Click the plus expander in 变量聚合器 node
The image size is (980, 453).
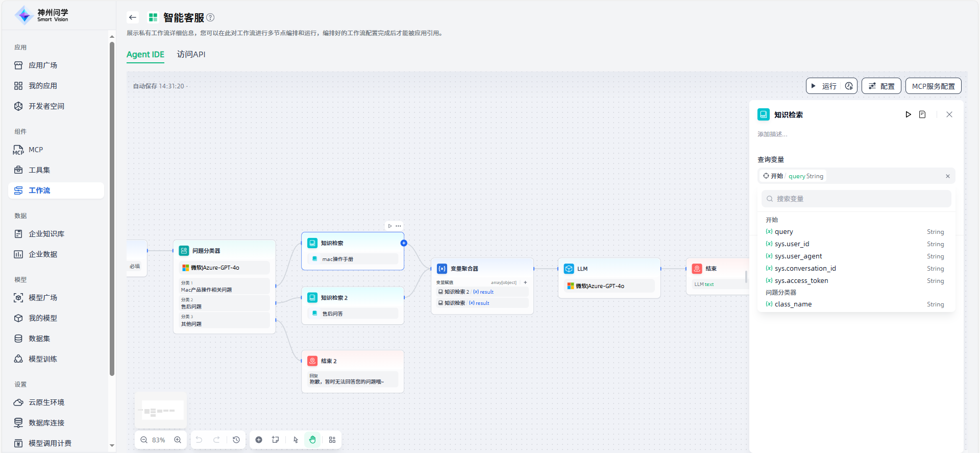[525, 282]
